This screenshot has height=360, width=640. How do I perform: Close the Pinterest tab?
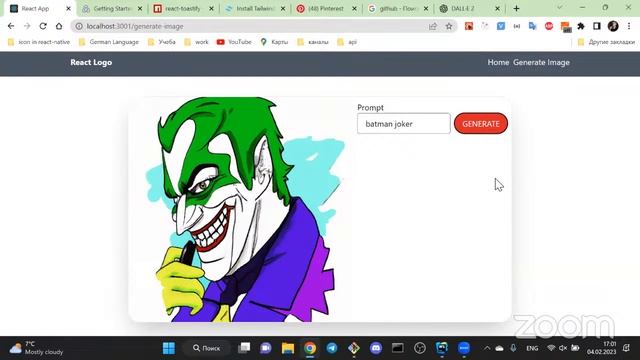pos(354,9)
